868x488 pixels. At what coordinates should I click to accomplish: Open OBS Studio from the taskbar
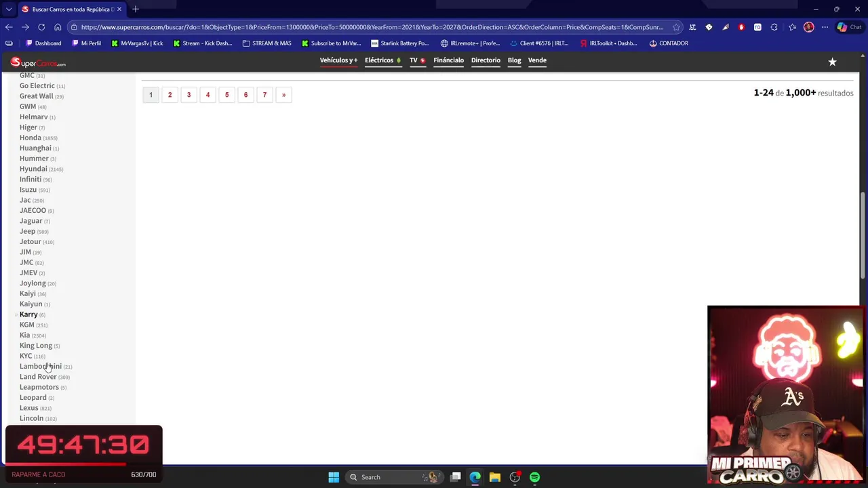(x=515, y=477)
